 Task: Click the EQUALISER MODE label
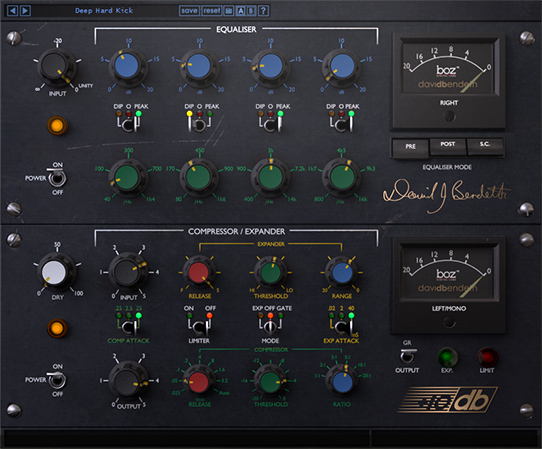click(447, 167)
